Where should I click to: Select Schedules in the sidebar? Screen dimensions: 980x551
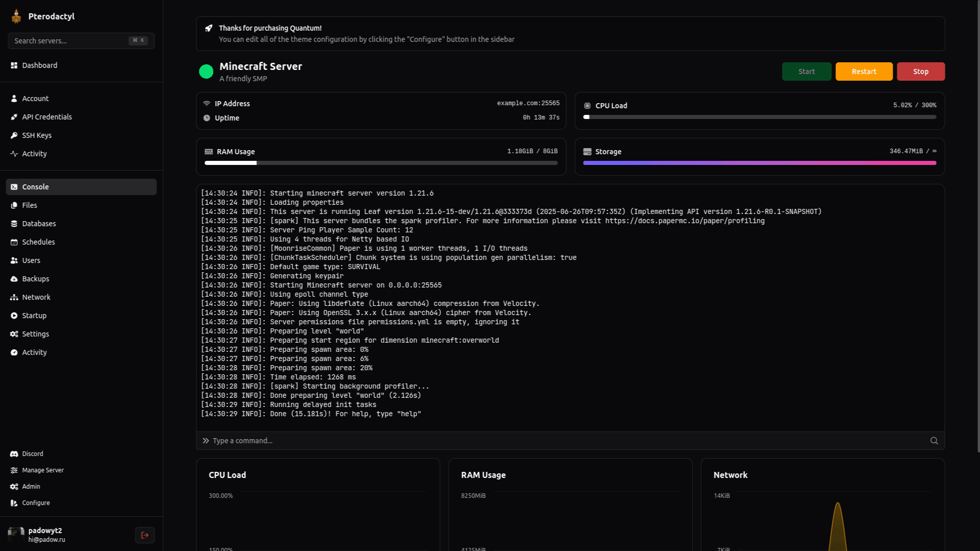point(38,242)
